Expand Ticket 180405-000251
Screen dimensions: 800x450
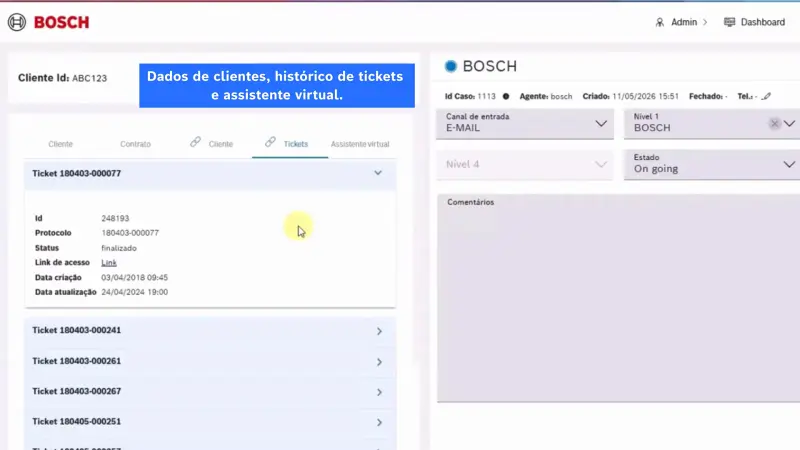(379, 422)
